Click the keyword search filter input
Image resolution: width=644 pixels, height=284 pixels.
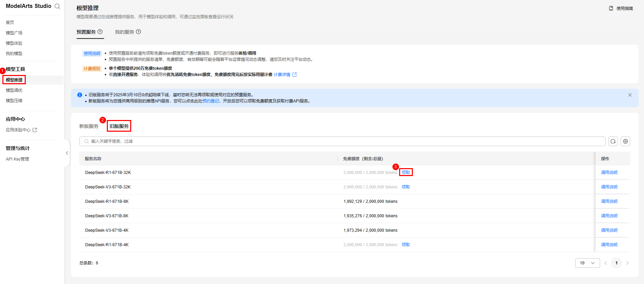click(x=342, y=141)
